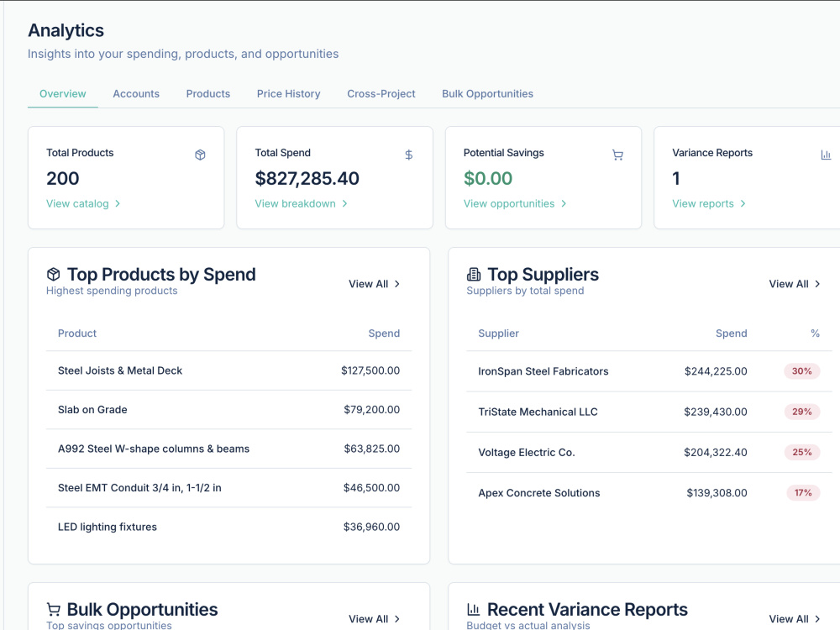840x630 pixels.
Task: Click View All in Bulk Opportunities section
Action: (x=375, y=619)
